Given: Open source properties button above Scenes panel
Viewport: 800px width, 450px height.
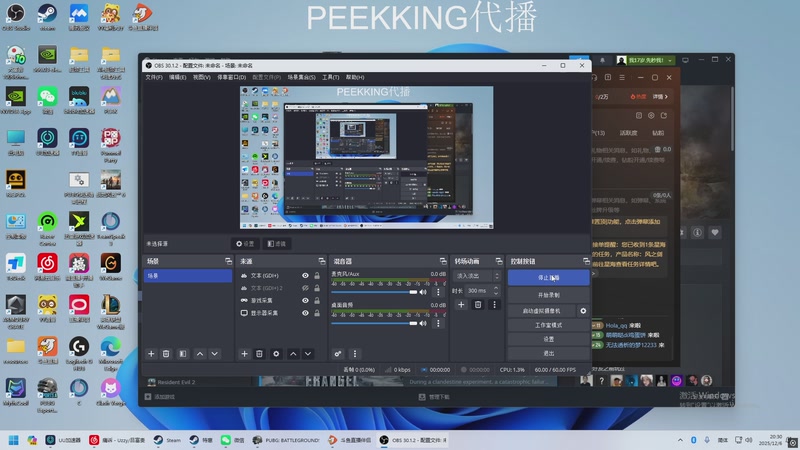Looking at the screenshot, I should coord(245,244).
